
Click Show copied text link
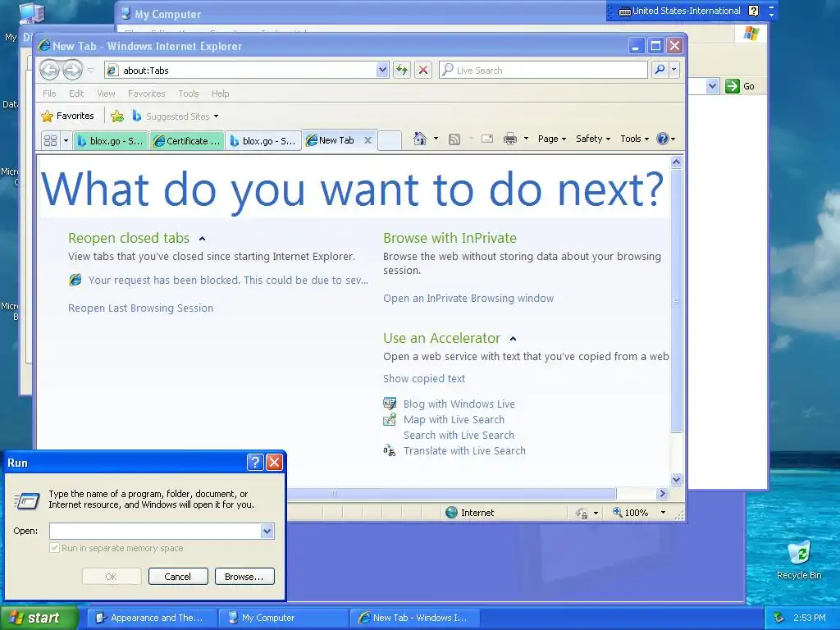pos(424,379)
